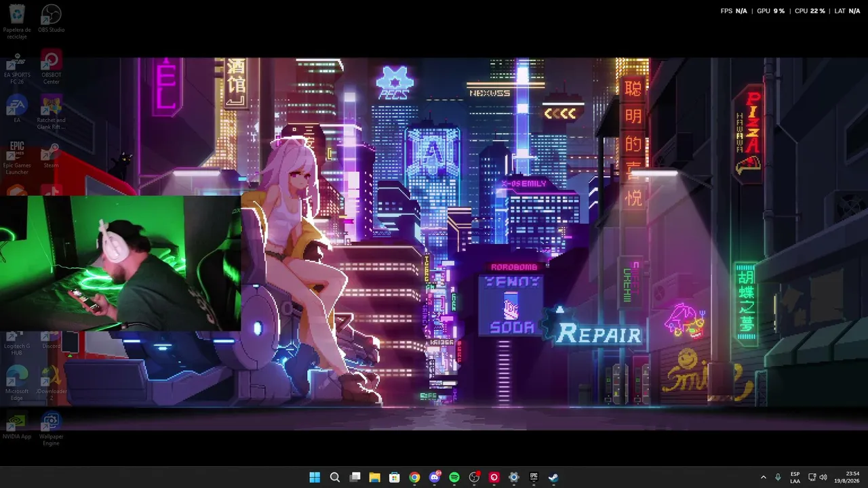Click the FPS N/A overlay readout
This screenshot has width=868, height=488.
tap(734, 11)
